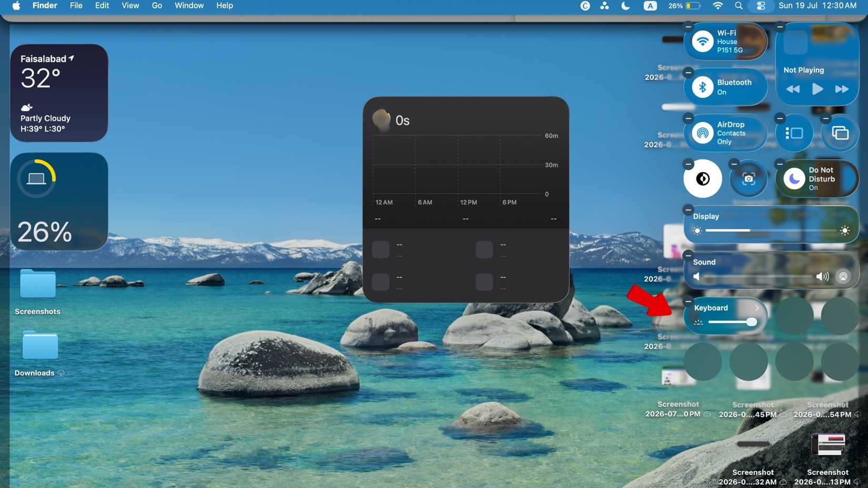Image resolution: width=868 pixels, height=488 pixels.
Task: Open the Window menu
Action: (x=189, y=6)
